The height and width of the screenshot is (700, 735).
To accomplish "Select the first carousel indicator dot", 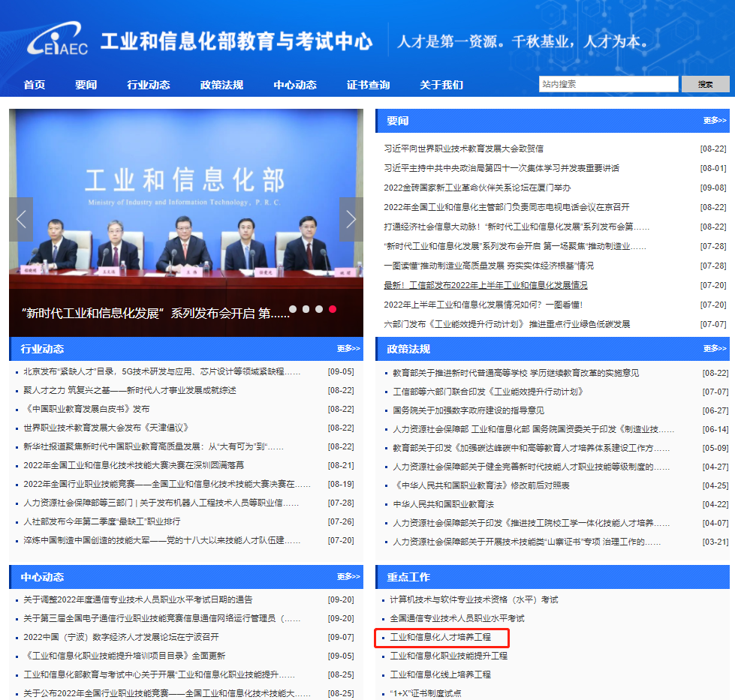I will [x=293, y=309].
